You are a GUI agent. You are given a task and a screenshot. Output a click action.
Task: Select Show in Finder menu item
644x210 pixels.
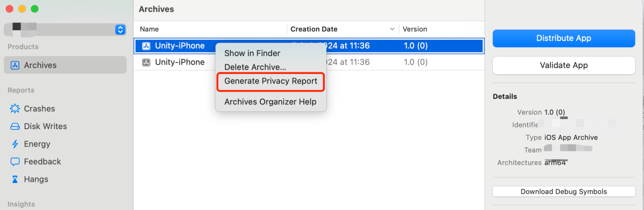(x=252, y=53)
